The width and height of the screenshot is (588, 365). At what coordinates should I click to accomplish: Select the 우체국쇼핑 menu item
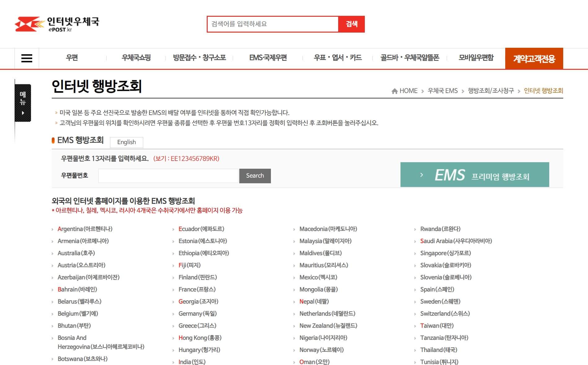point(136,58)
